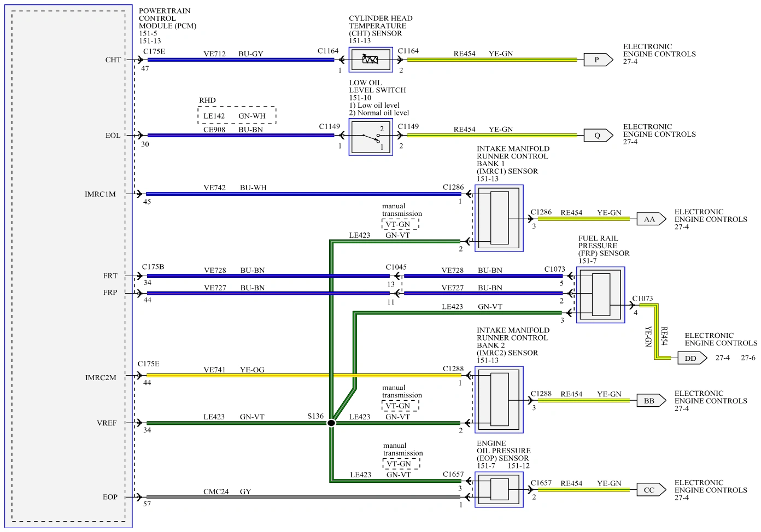Click the vertical RE454 label near DD

click(665, 336)
